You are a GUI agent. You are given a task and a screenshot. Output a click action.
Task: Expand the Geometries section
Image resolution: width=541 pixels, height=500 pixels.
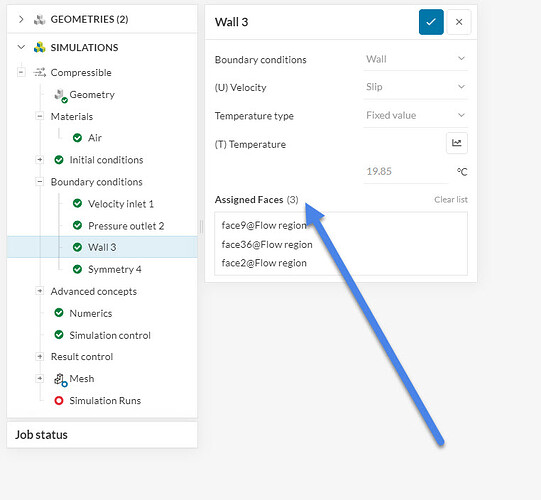21,19
